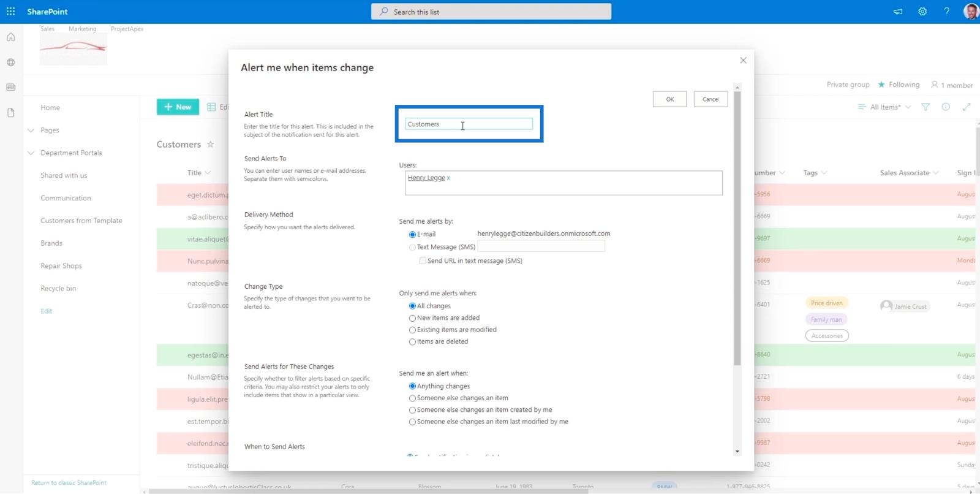
Task: Open Tags column header dropdown
Action: [x=824, y=173]
